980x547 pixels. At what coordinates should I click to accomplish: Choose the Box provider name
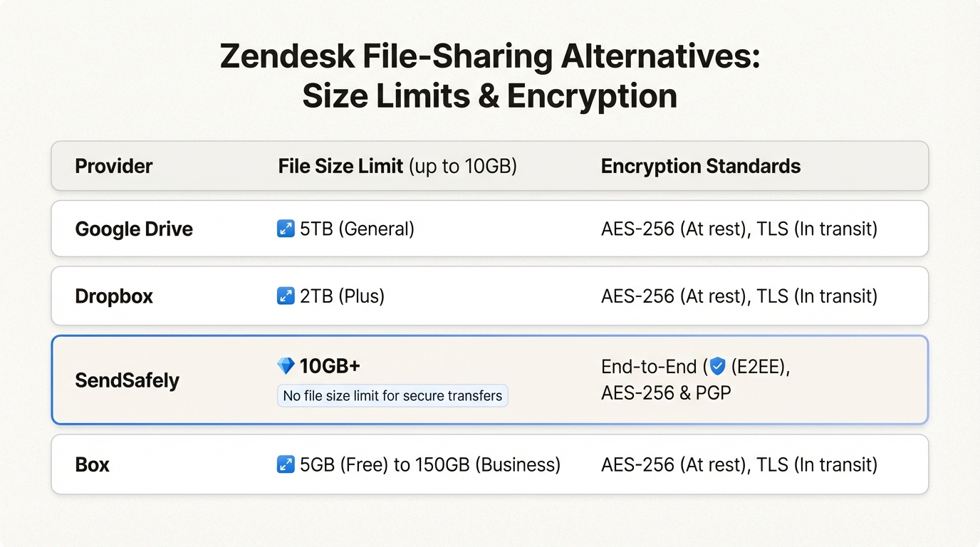[x=93, y=464]
